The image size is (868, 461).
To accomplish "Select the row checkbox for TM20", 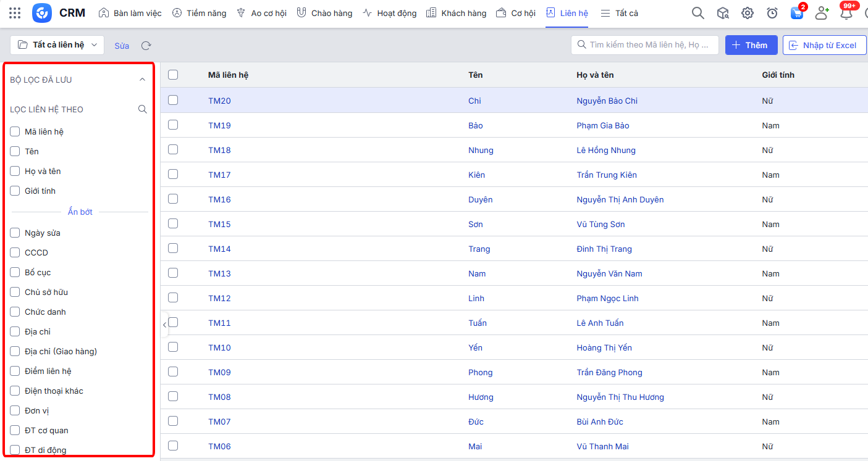I will click(173, 100).
